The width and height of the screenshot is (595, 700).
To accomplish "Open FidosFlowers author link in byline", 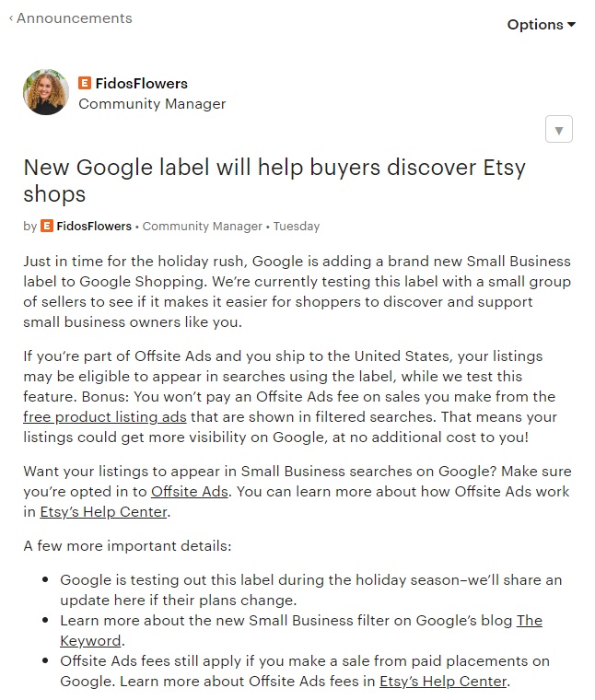I will click(94, 227).
